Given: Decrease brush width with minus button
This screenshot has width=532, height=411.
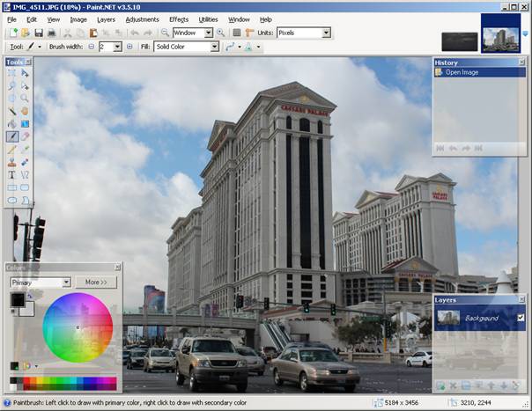Looking at the screenshot, I should coord(92,47).
